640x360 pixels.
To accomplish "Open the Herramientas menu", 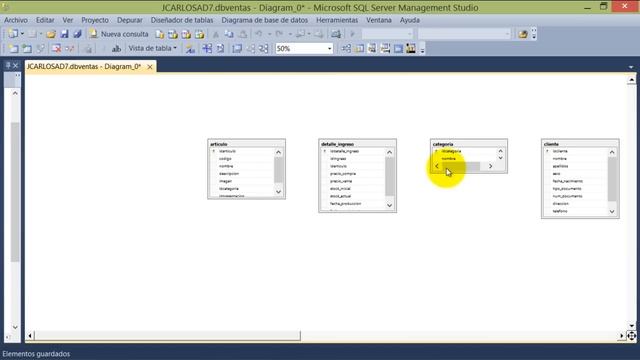I will click(x=337, y=20).
